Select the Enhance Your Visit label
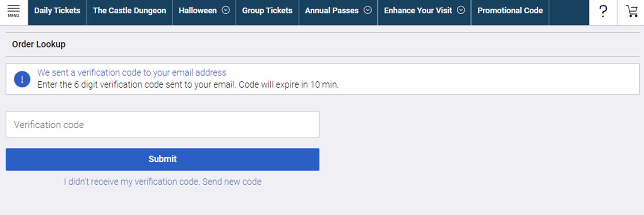Screen dimensions: 644x215 click(x=418, y=11)
